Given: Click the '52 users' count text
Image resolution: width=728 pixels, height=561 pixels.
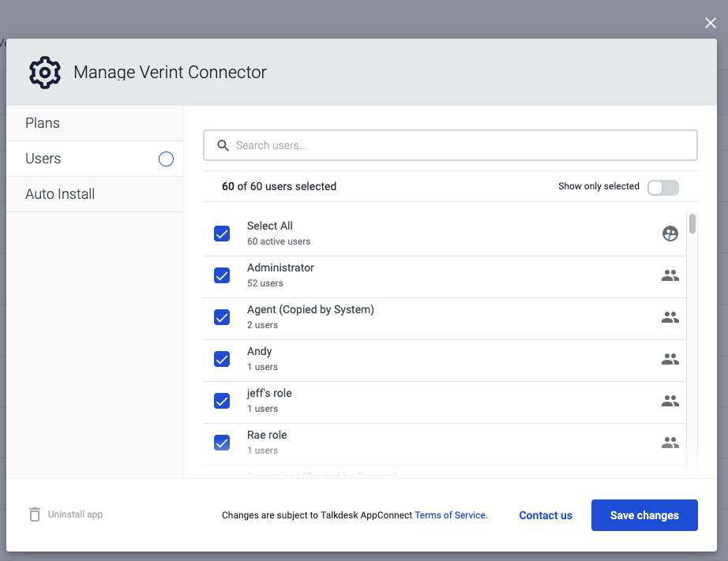Looking at the screenshot, I should 265,283.
